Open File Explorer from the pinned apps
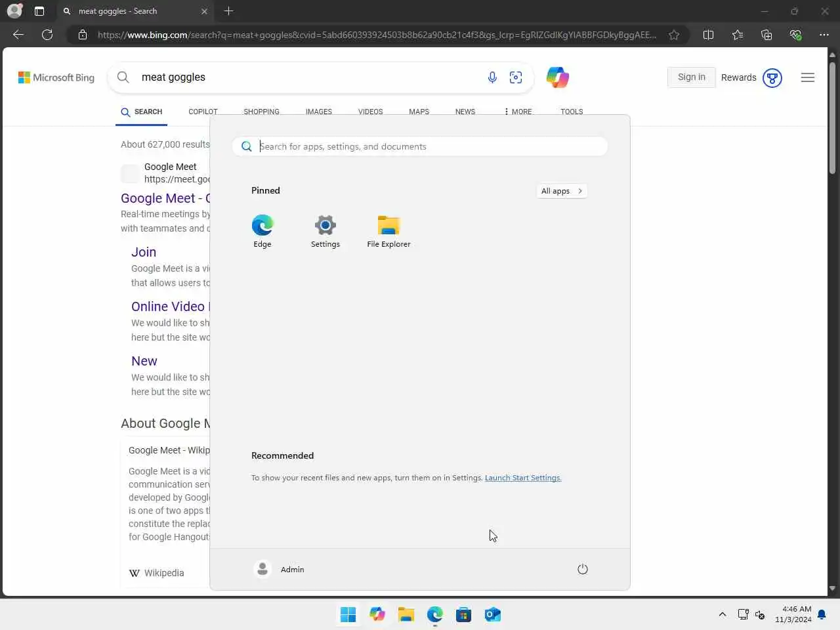Viewport: 840px width, 630px height. point(388,231)
